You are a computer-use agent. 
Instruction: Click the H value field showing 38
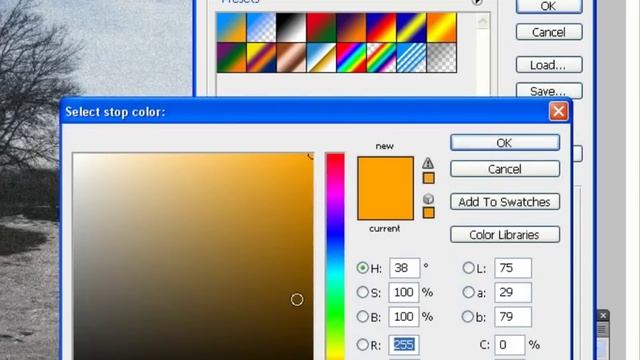coord(404,268)
